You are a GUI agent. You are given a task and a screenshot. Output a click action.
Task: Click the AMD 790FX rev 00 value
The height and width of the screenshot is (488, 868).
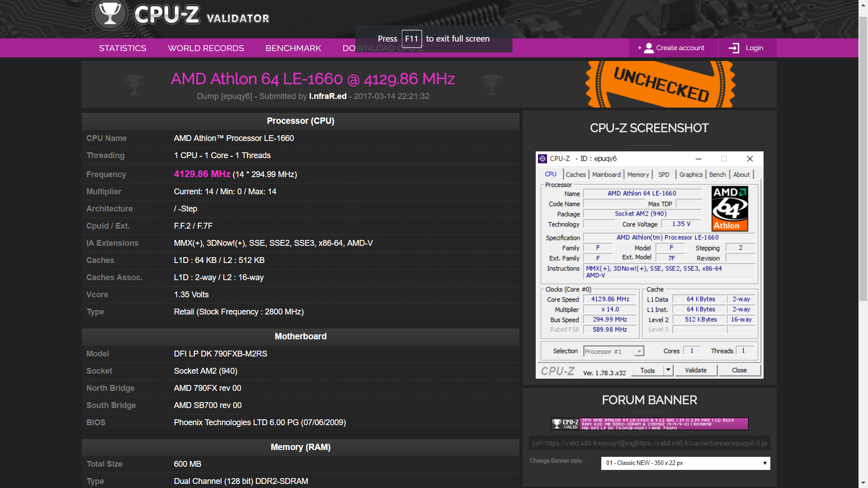point(208,388)
